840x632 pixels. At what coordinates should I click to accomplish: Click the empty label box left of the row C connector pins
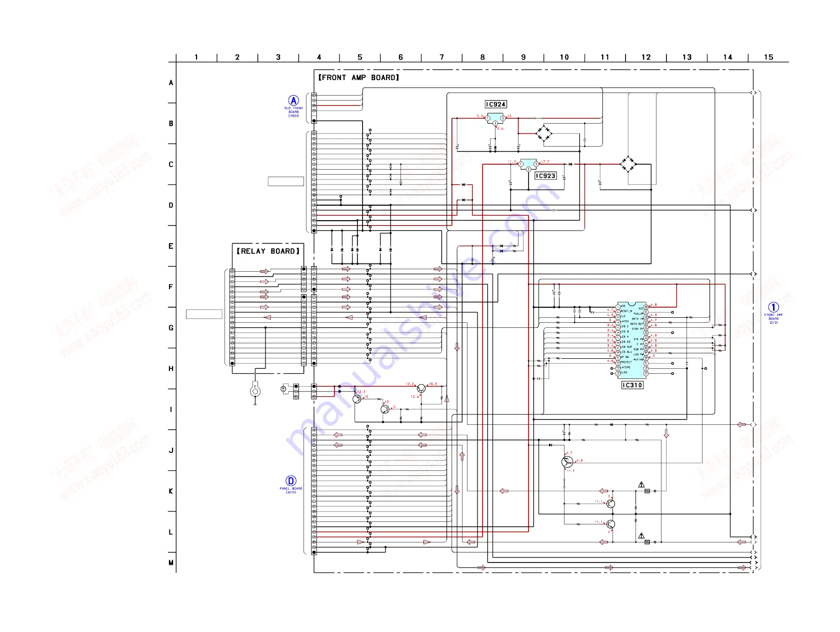pos(286,182)
